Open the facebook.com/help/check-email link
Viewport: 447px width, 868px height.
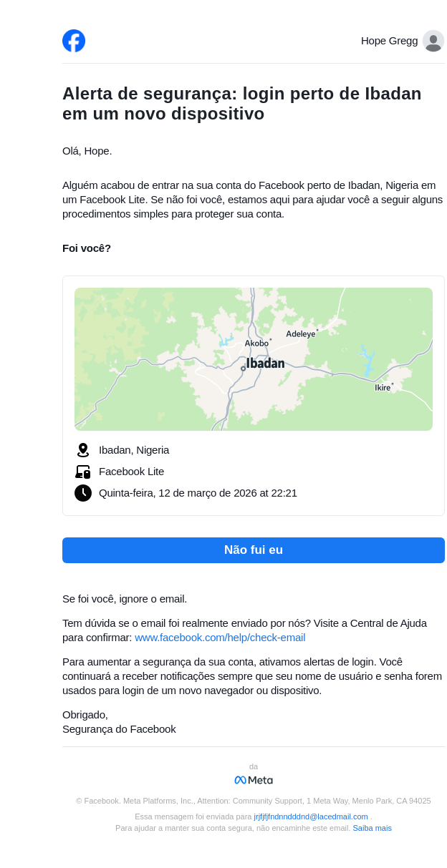click(x=220, y=638)
